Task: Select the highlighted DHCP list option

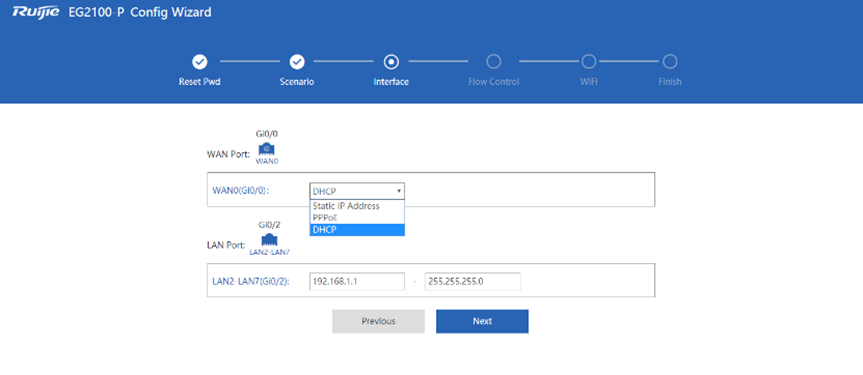Action: point(357,230)
